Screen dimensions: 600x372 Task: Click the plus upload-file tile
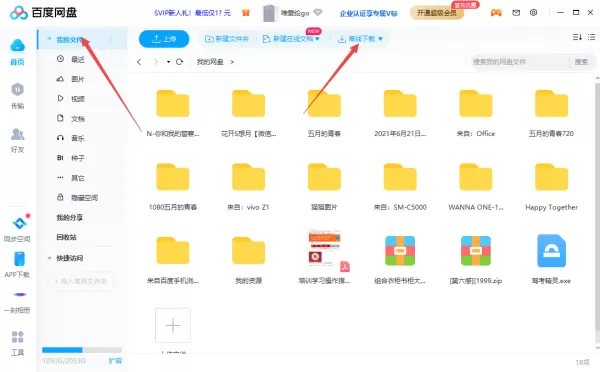point(173,325)
